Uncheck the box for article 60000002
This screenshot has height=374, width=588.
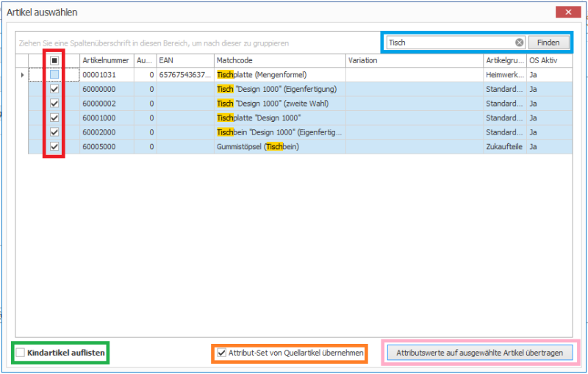point(54,104)
